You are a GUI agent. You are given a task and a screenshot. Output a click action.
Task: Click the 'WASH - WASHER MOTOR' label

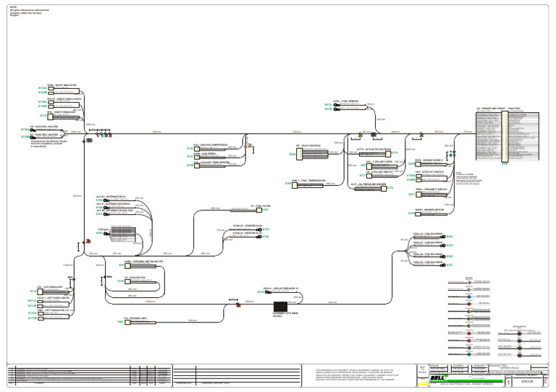click(x=429, y=210)
